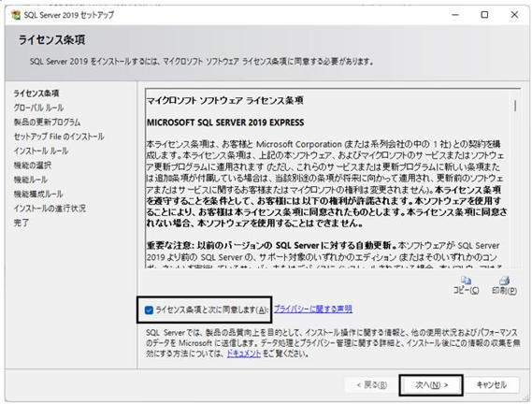
Task: Select インストールの進行状況 step
Action: [x=50, y=209]
